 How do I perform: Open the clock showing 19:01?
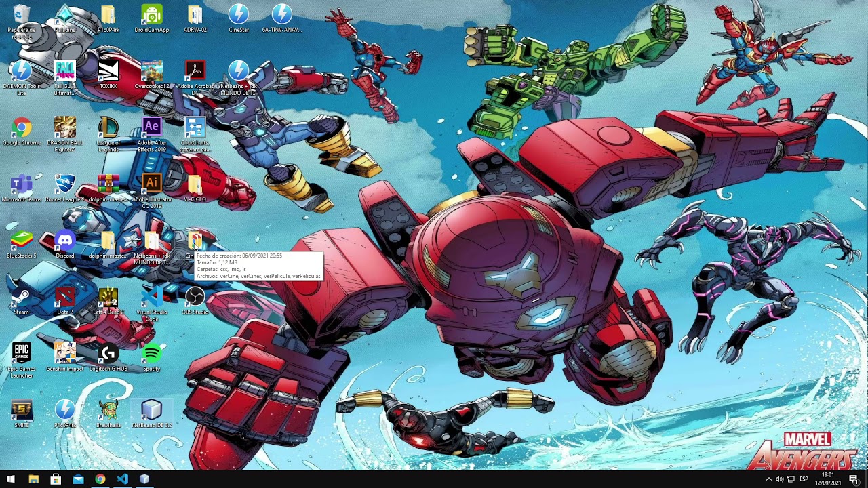(828, 479)
